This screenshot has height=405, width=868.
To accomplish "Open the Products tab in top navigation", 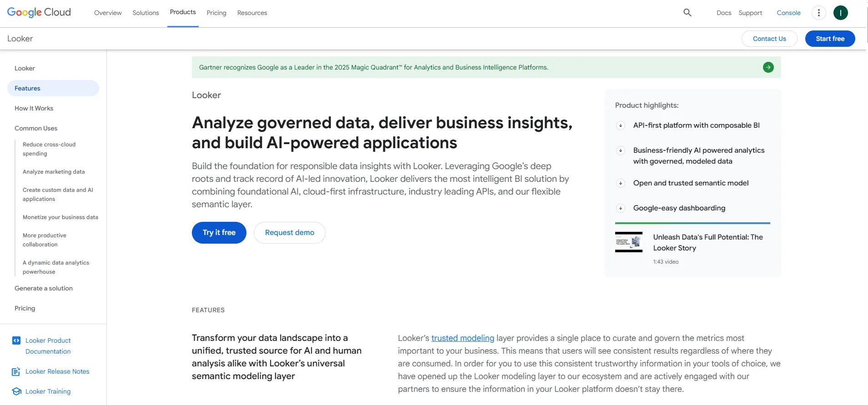I will click(183, 12).
